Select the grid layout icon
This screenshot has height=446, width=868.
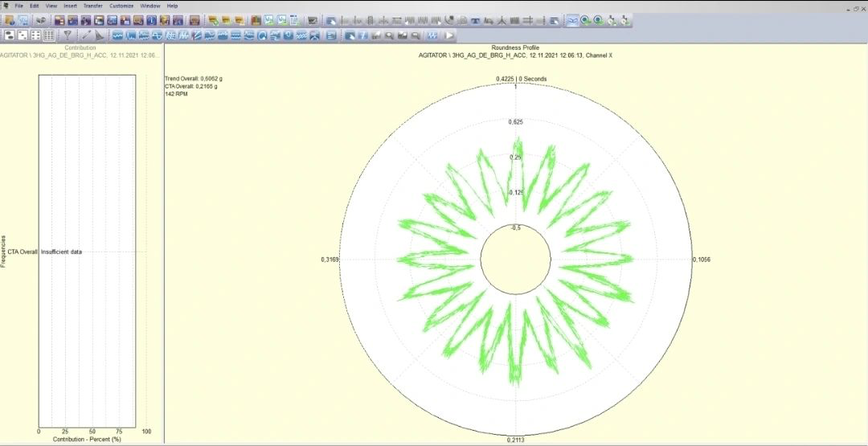49,35
